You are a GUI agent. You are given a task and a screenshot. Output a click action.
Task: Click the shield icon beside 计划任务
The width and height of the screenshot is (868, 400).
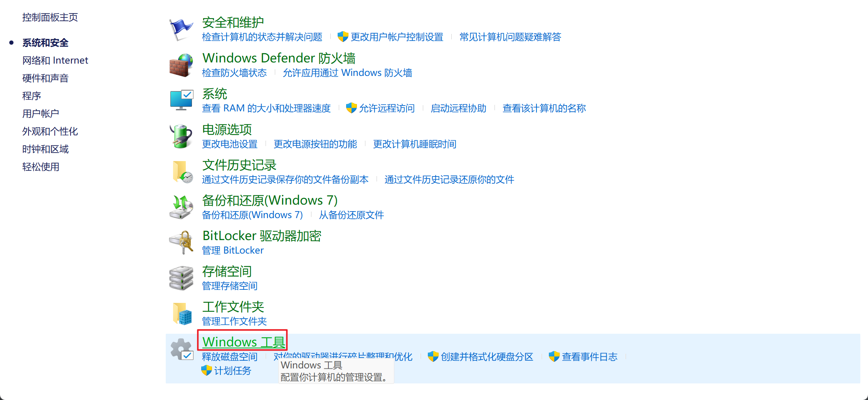pos(206,370)
